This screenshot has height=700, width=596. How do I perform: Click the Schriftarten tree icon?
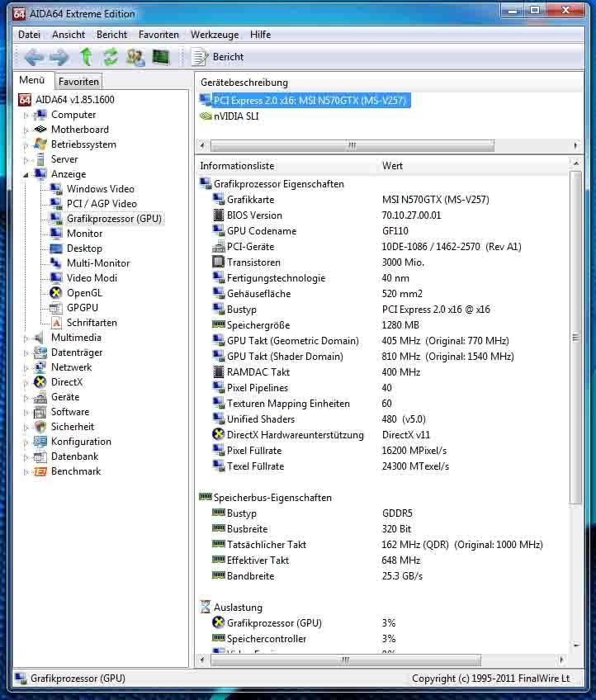point(56,322)
